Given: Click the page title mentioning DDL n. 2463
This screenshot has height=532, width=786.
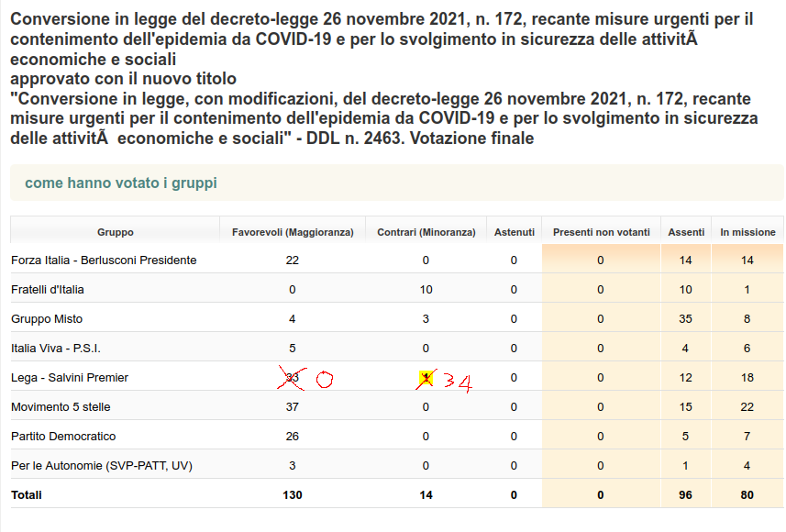Looking at the screenshot, I should [384, 78].
